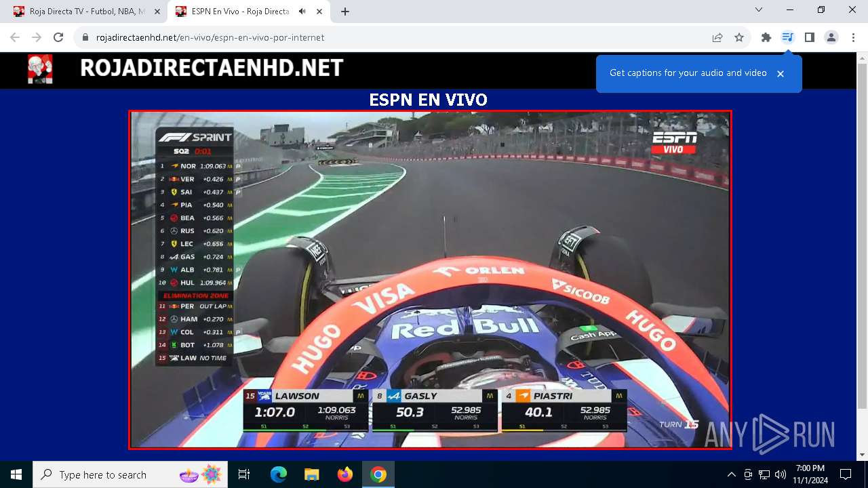Share this page icon in address bar
This screenshot has height=488, width=868.
[x=717, y=38]
